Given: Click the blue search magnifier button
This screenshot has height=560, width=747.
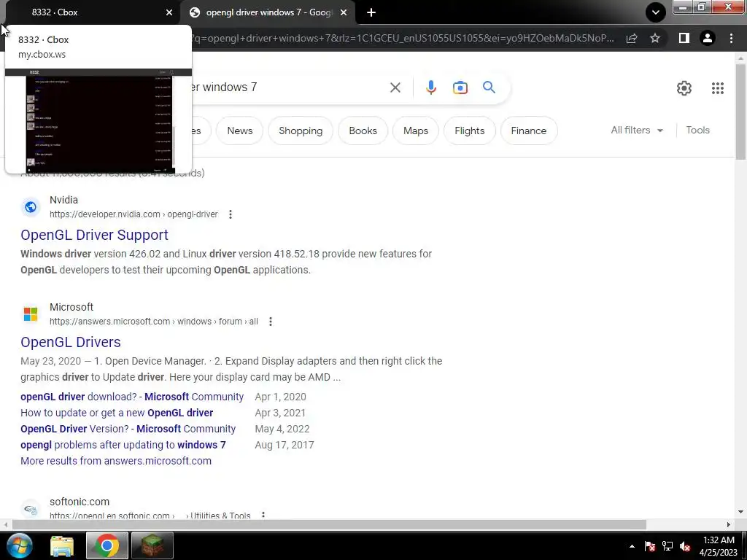Looking at the screenshot, I should point(489,87).
